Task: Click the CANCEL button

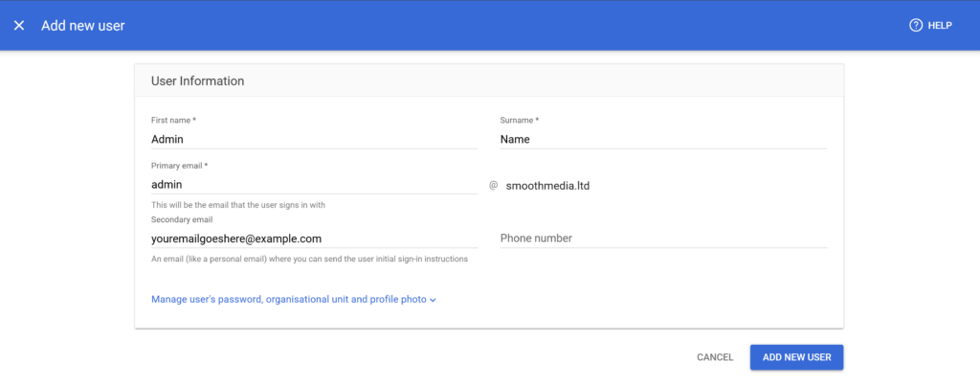Action: click(715, 357)
